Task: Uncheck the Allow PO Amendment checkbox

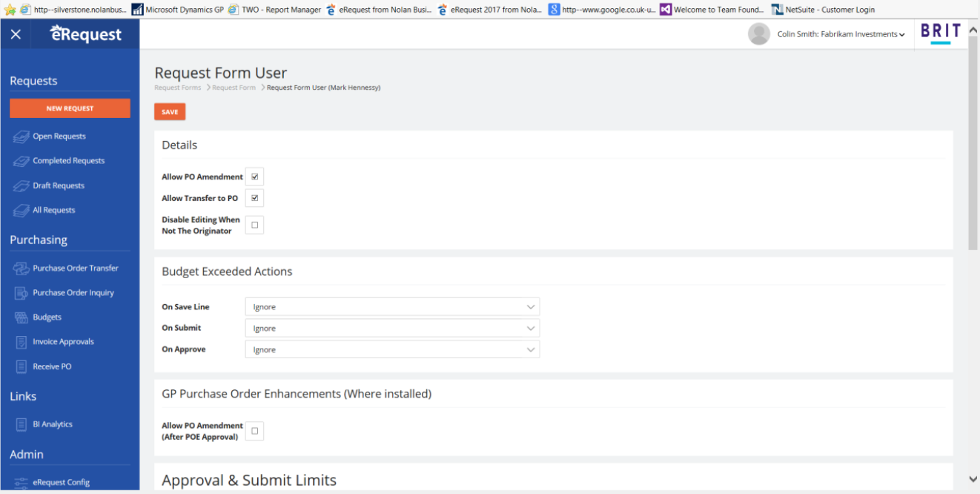Action: [254, 177]
